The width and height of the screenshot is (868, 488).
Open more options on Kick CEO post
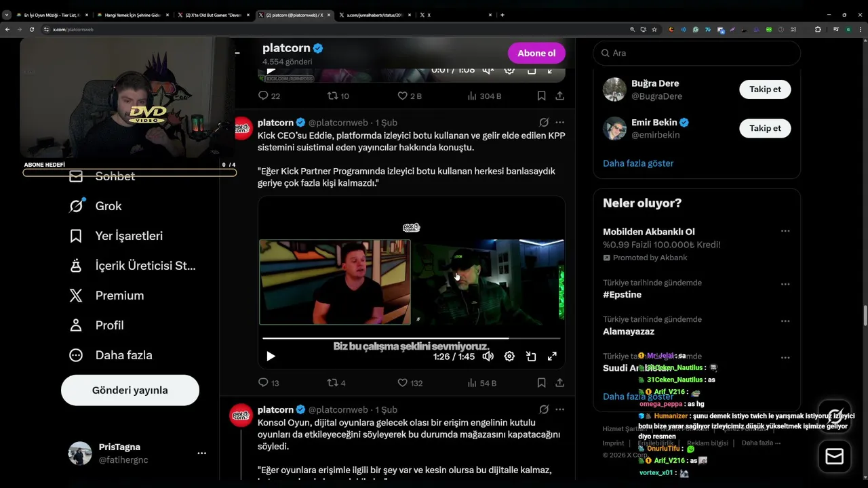(559, 123)
